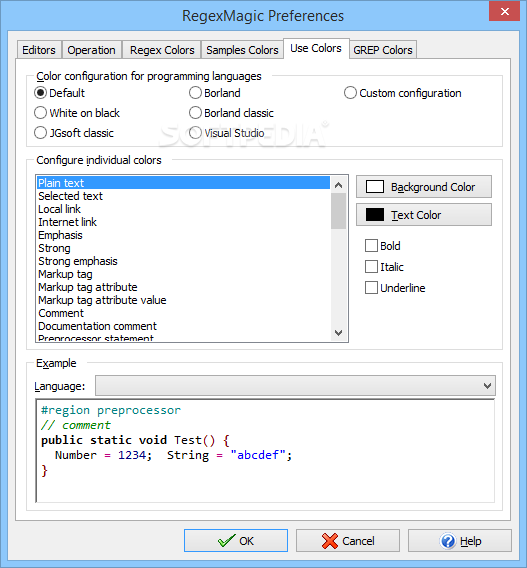Click "public static void" in example code

(104, 440)
